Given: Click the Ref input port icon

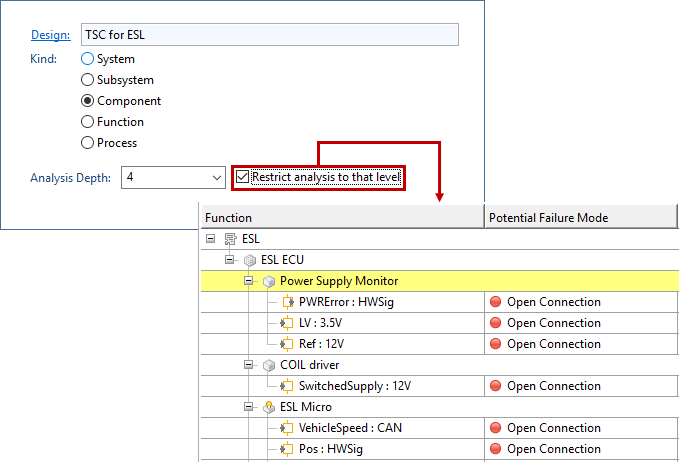Looking at the screenshot, I should pos(287,344).
